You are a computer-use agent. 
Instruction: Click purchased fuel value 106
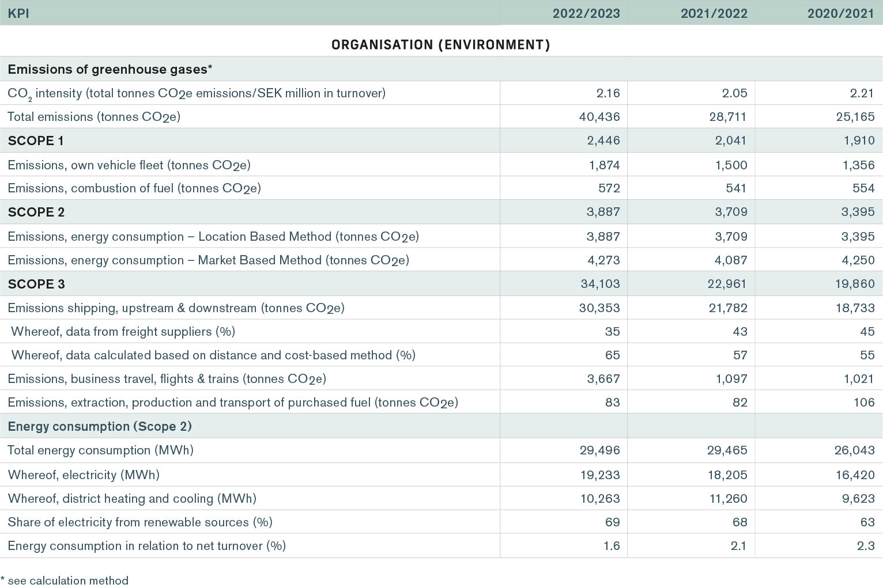coord(865,403)
